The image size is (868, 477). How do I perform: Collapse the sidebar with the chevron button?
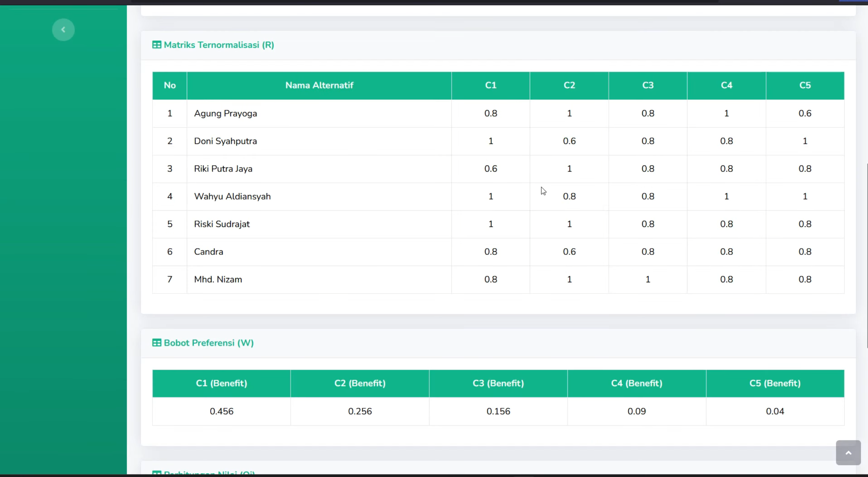(63, 30)
